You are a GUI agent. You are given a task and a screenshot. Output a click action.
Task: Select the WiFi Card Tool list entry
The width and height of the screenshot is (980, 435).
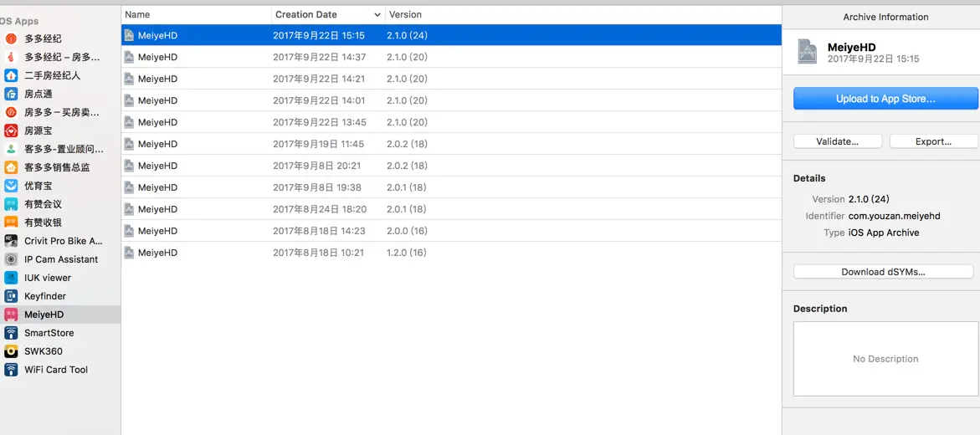60,370
